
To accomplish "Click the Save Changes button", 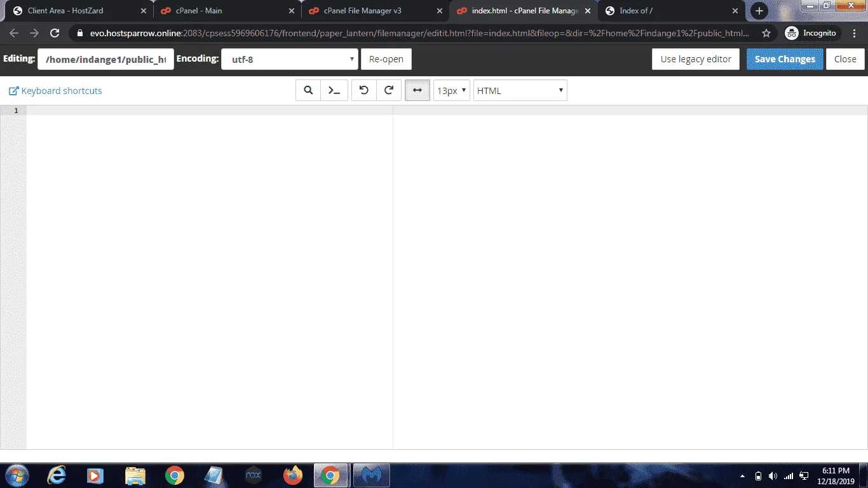I will click(785, 59).
